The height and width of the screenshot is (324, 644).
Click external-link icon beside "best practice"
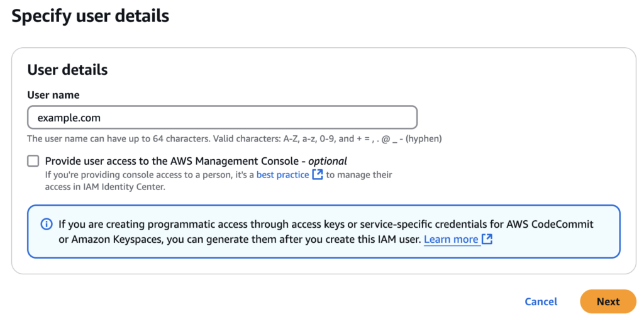318,174
